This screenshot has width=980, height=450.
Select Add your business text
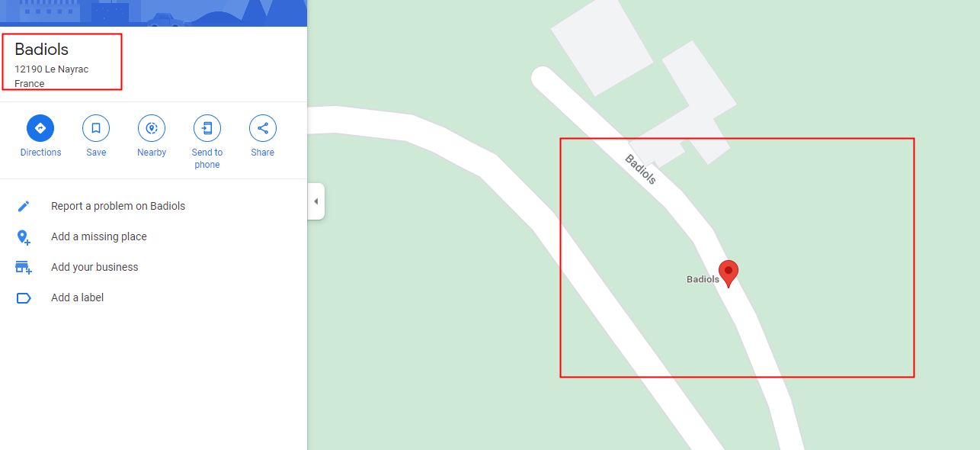click(94, 267)
